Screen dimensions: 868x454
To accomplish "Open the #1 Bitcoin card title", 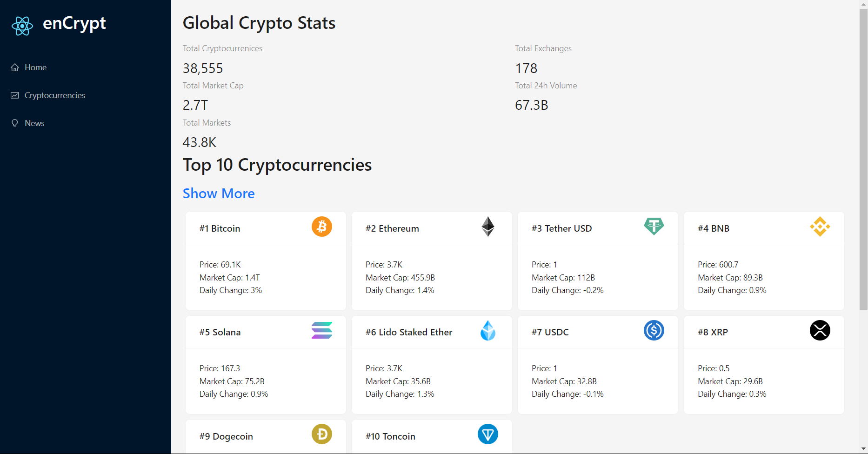I will click(220, 228).
